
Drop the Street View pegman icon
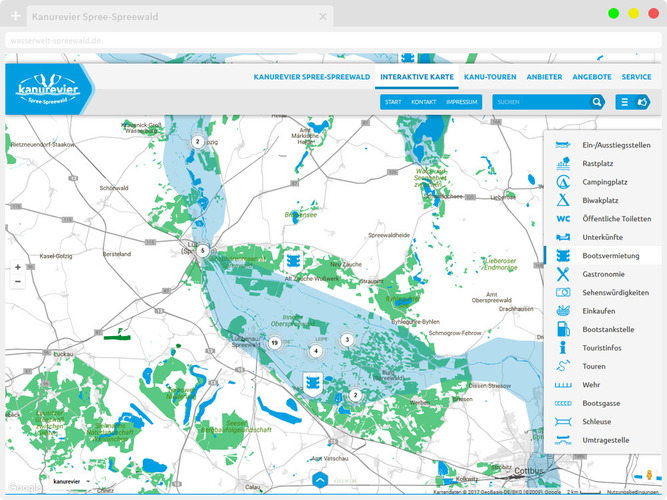click(650, 475)
